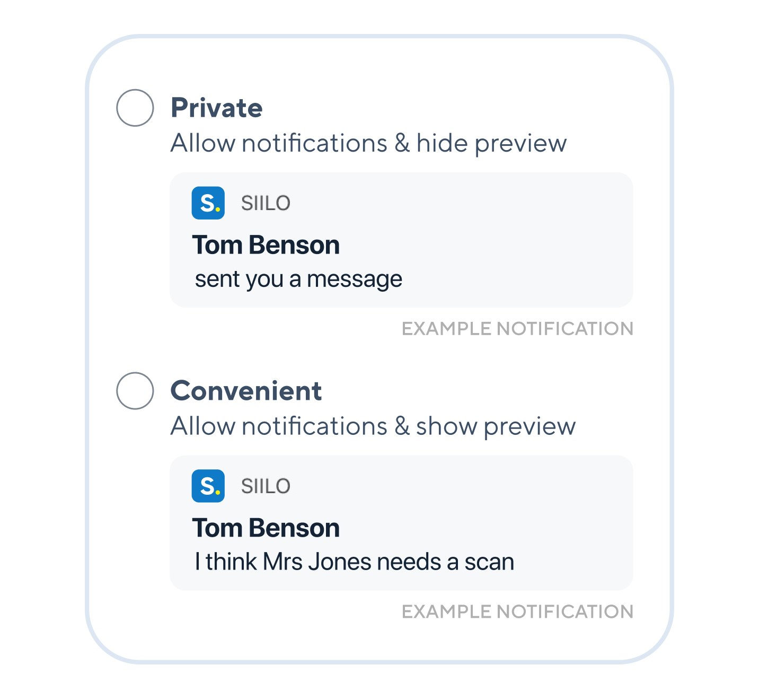This screenshot has width=759, height=700.
Task: Open the 'sent you a message' text
Action: tap(298, 279)
